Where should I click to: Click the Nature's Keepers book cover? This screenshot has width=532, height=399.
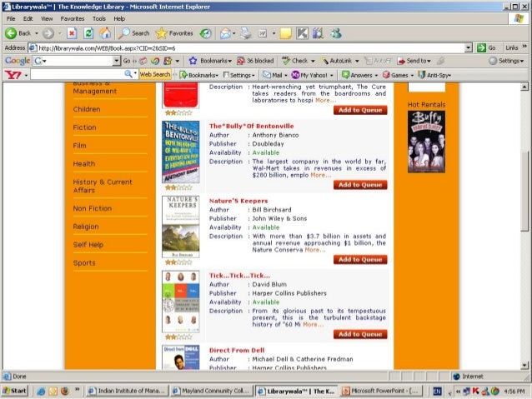180,227
